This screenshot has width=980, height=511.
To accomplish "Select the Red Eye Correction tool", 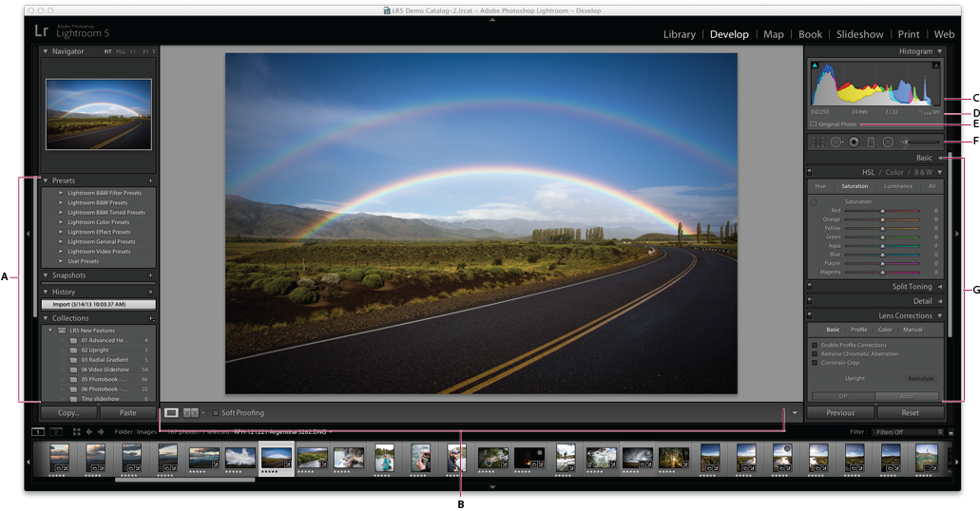I will tap(854, 142).
